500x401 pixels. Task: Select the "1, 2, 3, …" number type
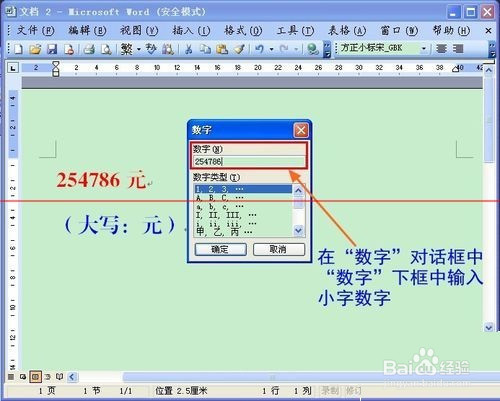pos(243,189)
